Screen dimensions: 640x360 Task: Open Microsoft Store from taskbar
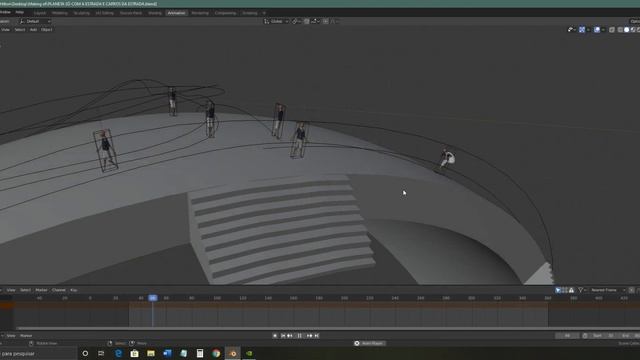click(x=134, y=353)
